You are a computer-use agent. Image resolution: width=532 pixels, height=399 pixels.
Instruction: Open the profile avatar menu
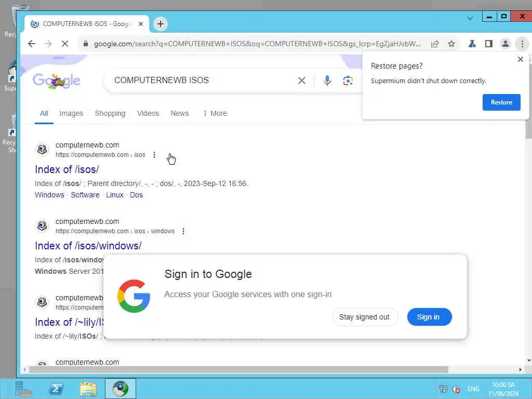[505, 44]
